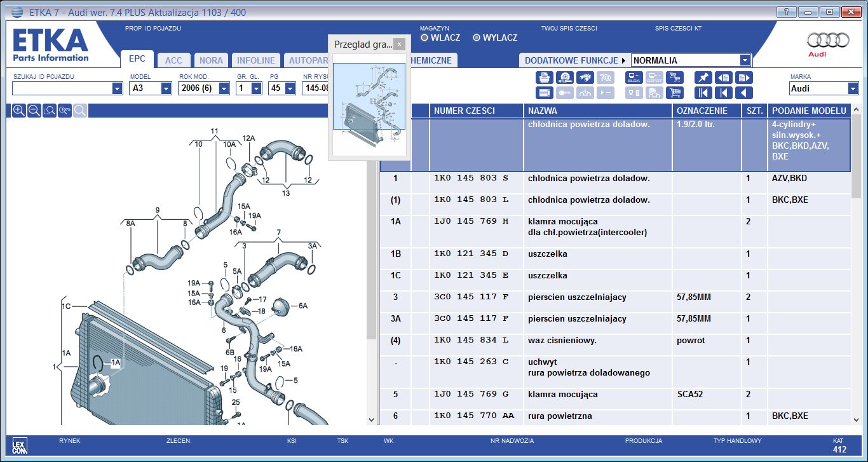Open the GR. GL. dropdown

[256, 88]
